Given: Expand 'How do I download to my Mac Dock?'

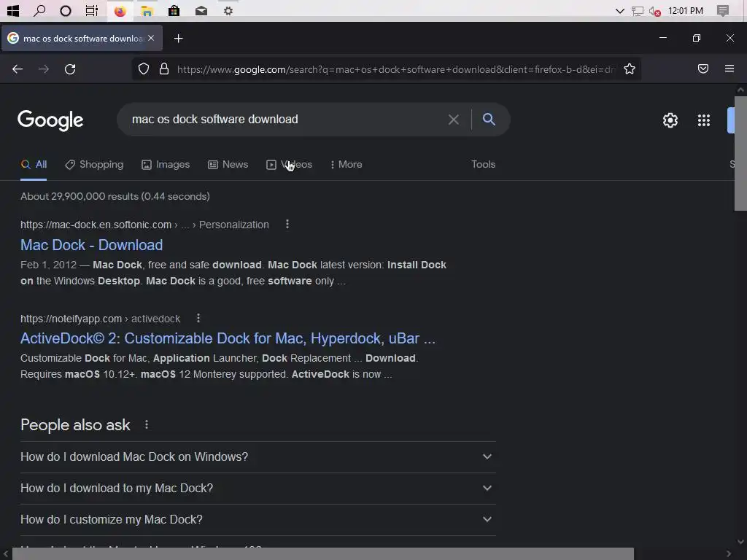Looking at the screenshot, I should tap(258, 488).
